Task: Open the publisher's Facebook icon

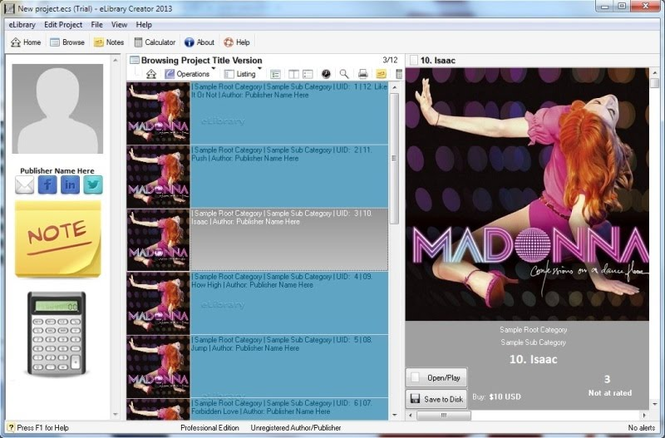Action: (x=48, y=185)
